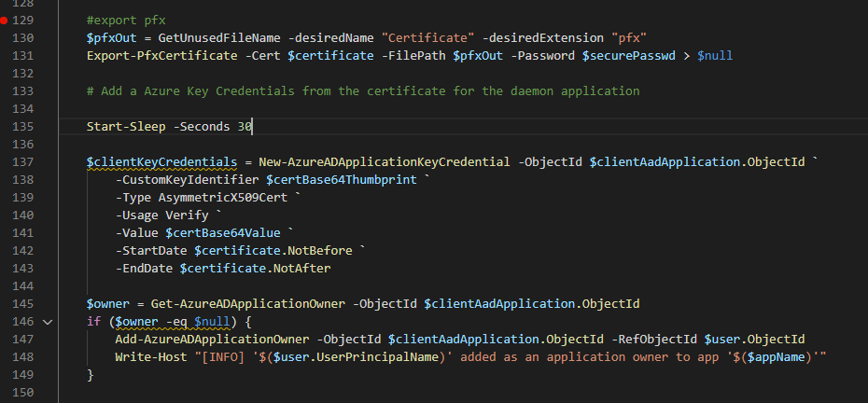Click the -eq operator on line 146
The width and height of the screenshot is (868, 403).
pos(176,322)
